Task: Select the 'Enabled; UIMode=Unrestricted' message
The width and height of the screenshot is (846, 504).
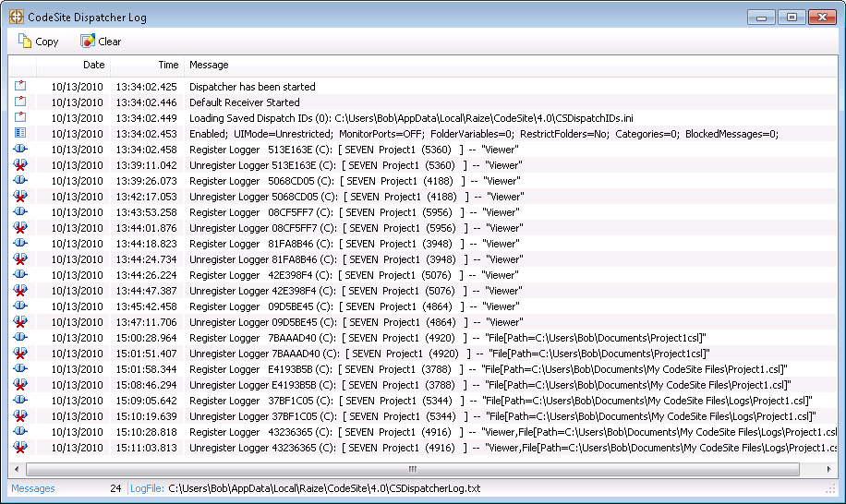Action: (x=484, y=134)
